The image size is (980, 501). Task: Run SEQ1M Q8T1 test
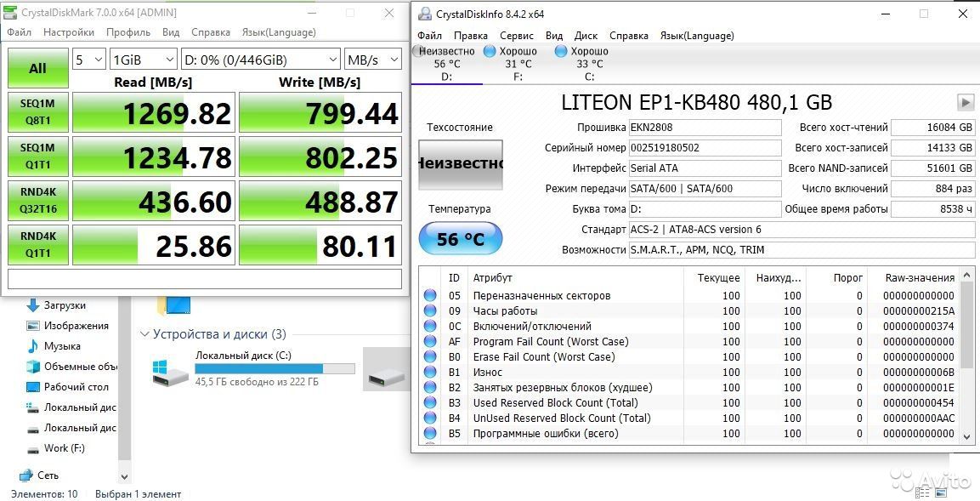38,112
